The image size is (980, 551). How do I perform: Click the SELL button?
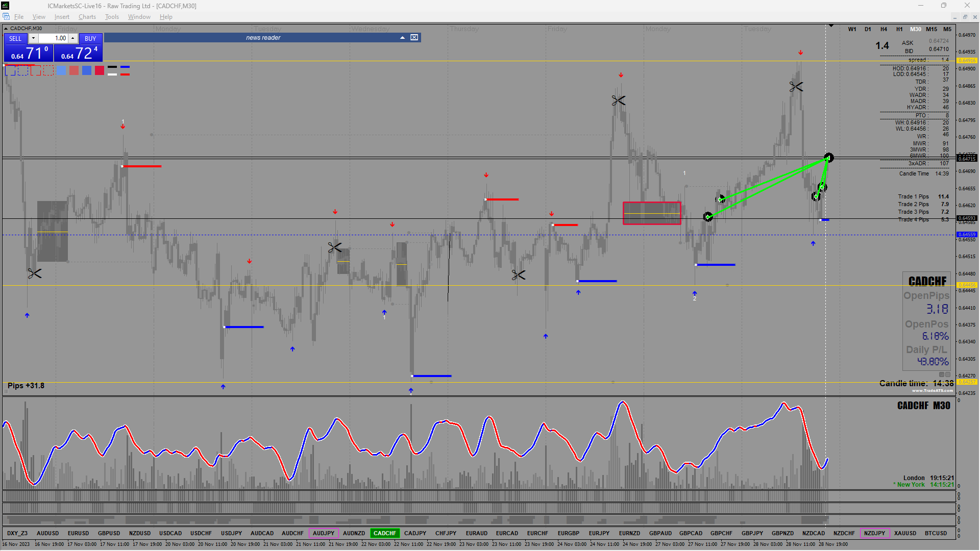[15, 39]
